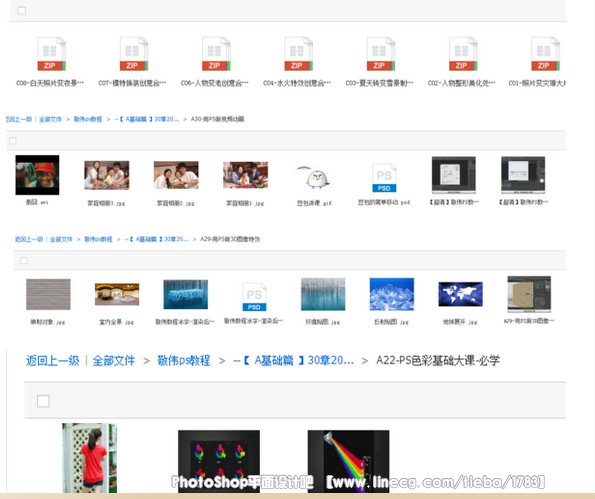Open the girl in red shirt thumbnail
This screenshot has width=595, height=499.
pyautogui.click(x=90, y=458)
